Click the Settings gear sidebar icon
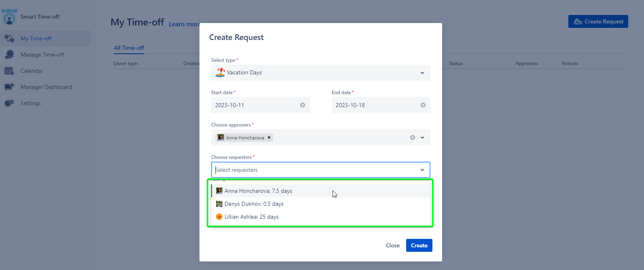The width and height of the screenshot is (644, 270). [9, 103]
